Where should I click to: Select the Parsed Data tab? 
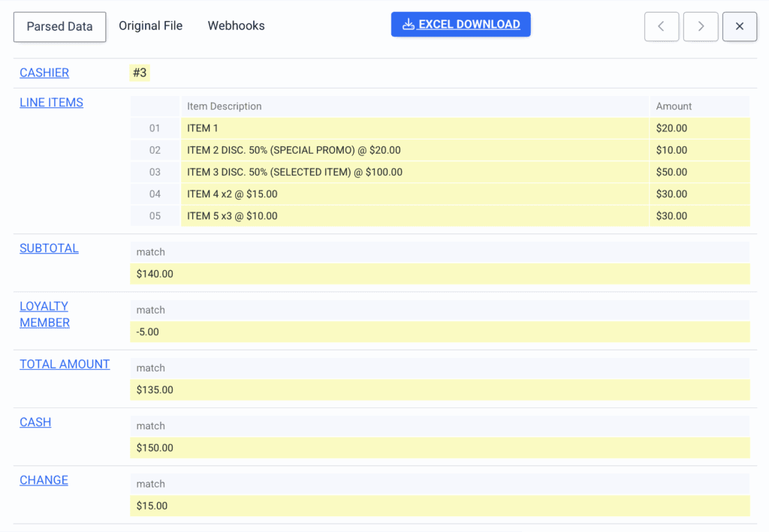59,26
